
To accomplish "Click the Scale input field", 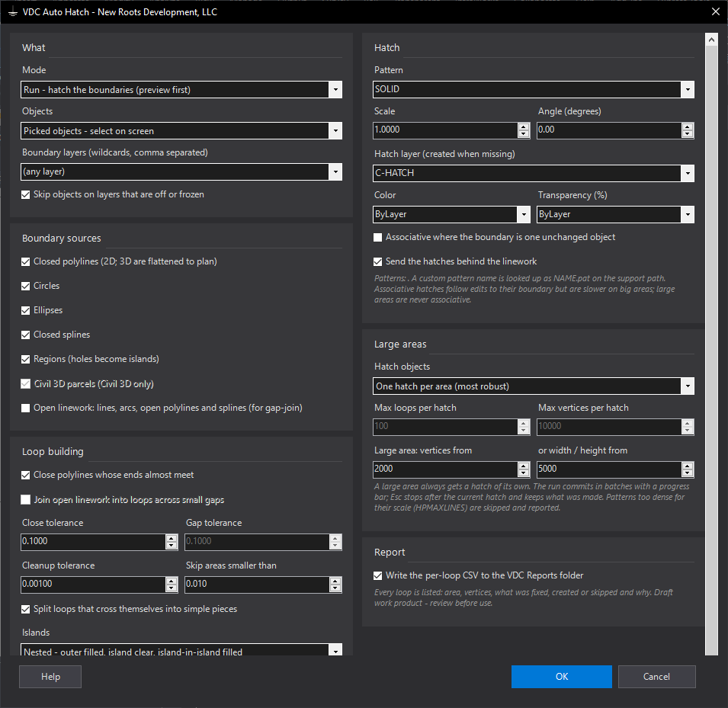I will (x=444, y=130).
